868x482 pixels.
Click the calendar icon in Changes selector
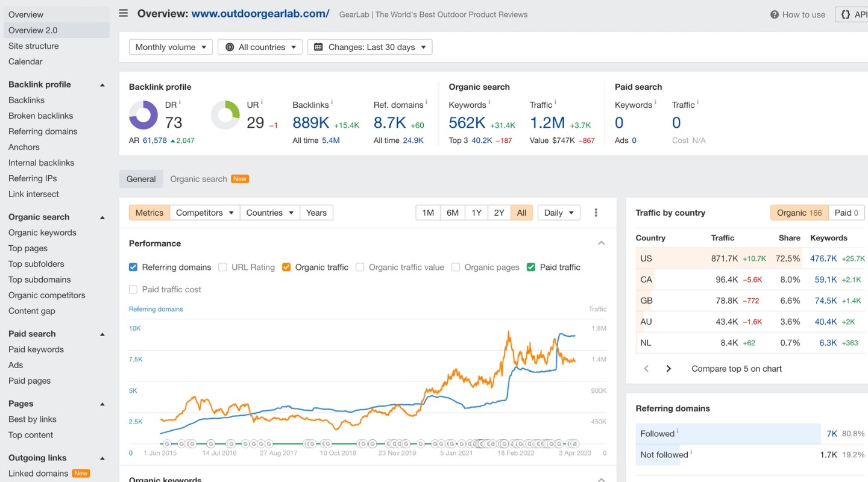click(319, 47)
